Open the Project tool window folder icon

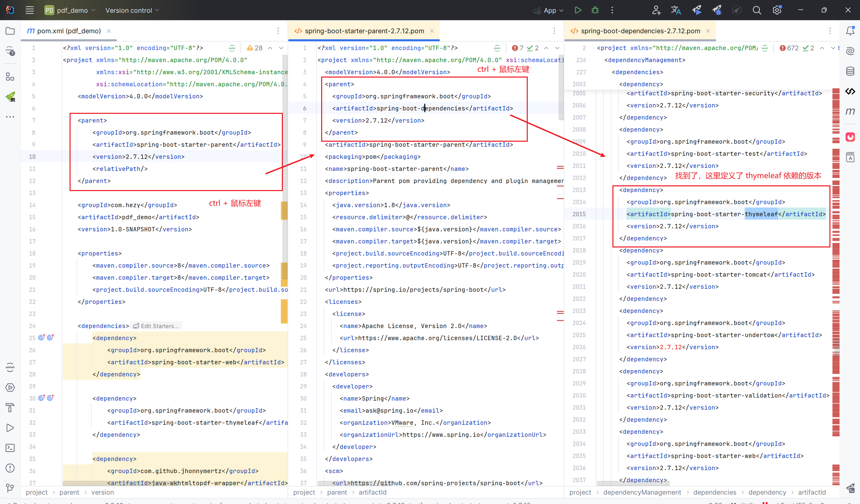tap(10, 31)
